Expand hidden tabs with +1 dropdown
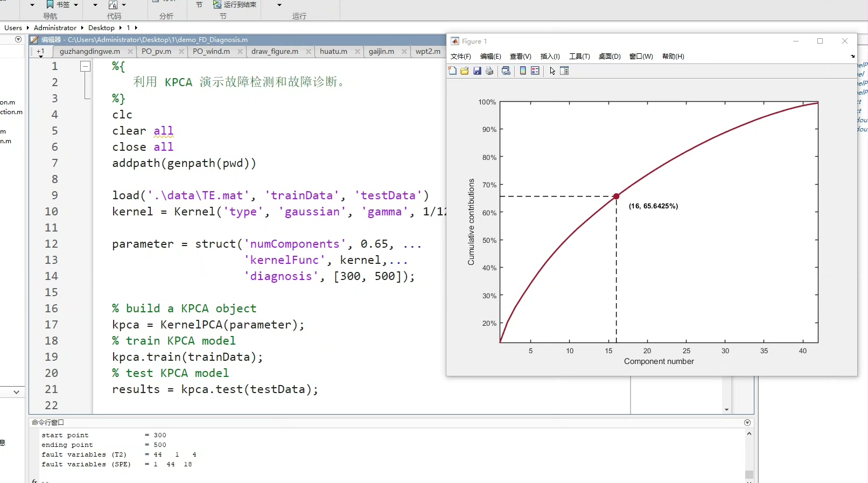The width and height of the screenshot is (868, 483). [x=40, y=52]
